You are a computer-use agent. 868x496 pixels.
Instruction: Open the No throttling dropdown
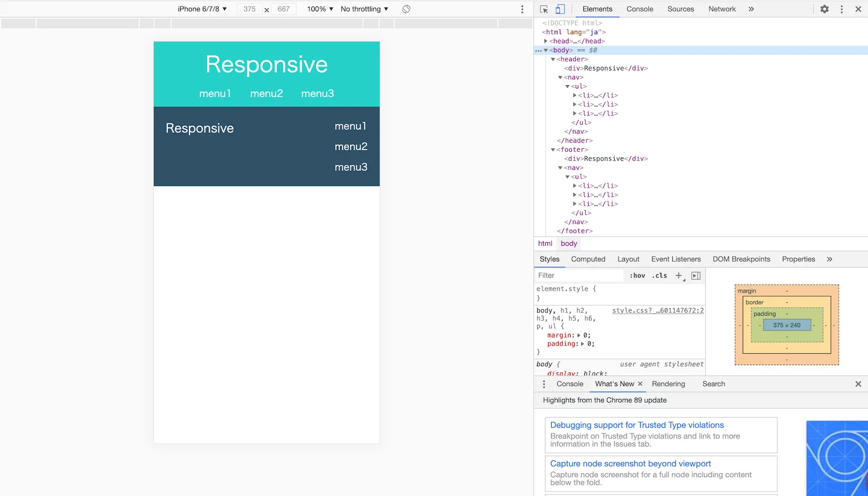point(363,9)
